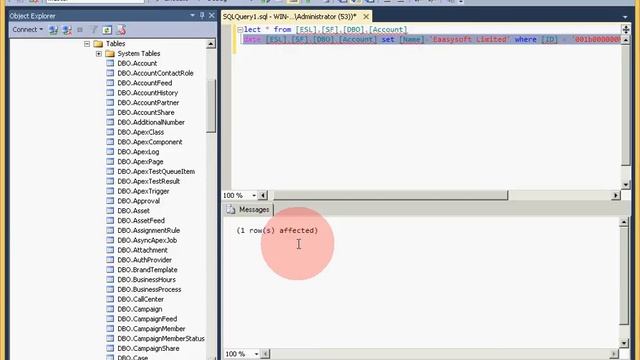Select DBO.BusinessHours table
640x360 pixels.
tap(147, 280)
